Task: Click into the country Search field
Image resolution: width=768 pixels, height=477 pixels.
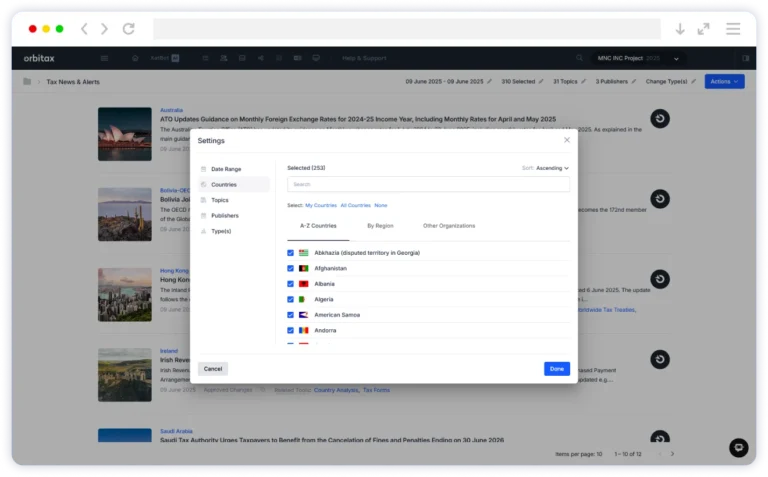Action: (428, 184)
